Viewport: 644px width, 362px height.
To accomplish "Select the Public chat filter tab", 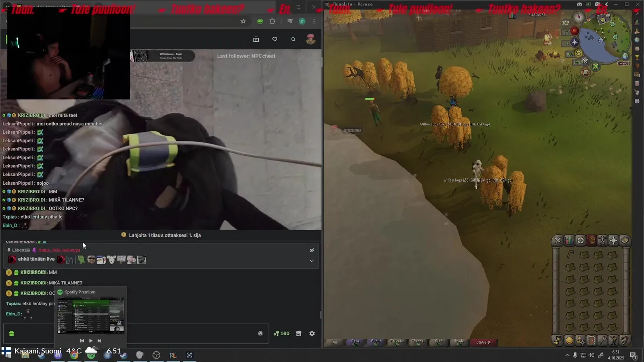I will click(x=376, y=342).
